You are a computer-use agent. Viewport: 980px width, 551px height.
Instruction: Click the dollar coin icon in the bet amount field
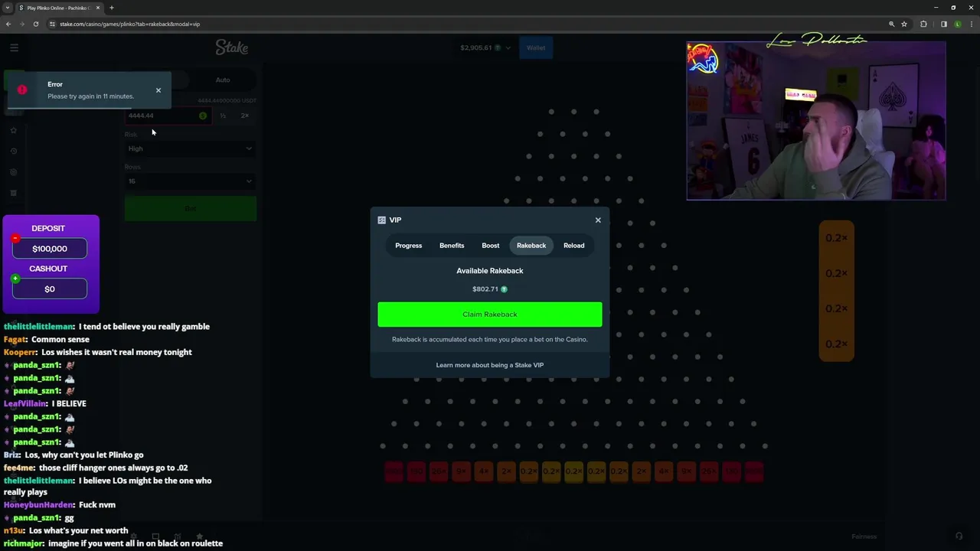pyautogui.click(x=203, y=116)
